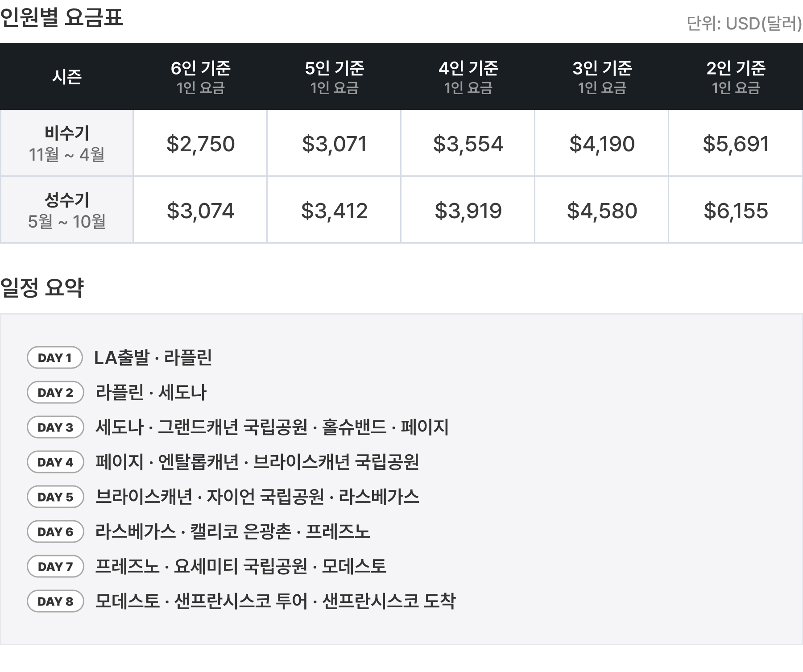Viewport: 803px width, 672px height.
Task: Click the DAY 1 badge
Action: coord(55,358)
